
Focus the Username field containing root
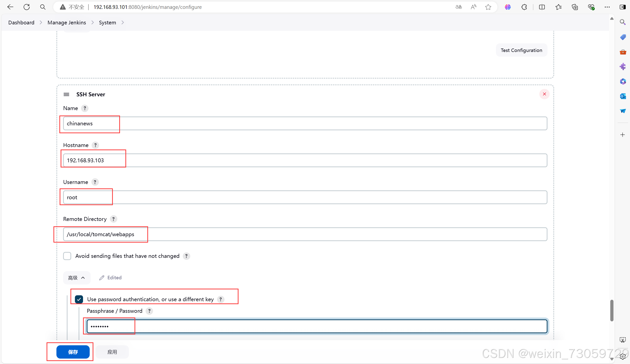tap(305, 197)
